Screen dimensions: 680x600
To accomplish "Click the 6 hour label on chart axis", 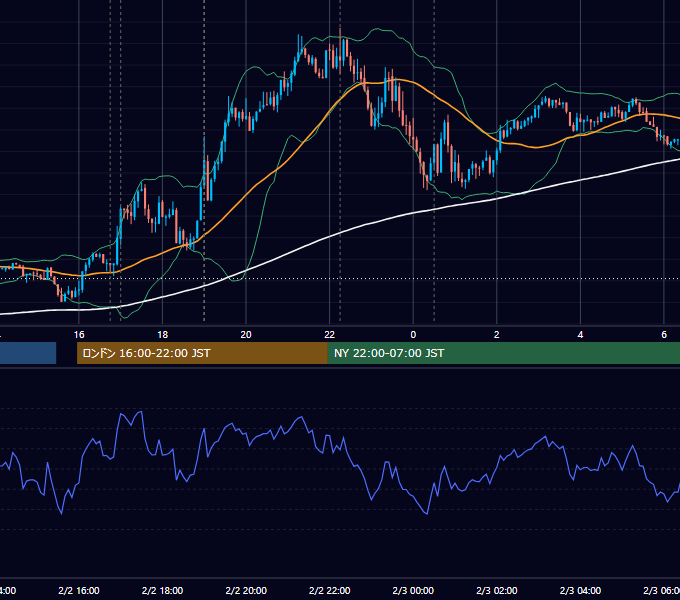I will (664, 335).
